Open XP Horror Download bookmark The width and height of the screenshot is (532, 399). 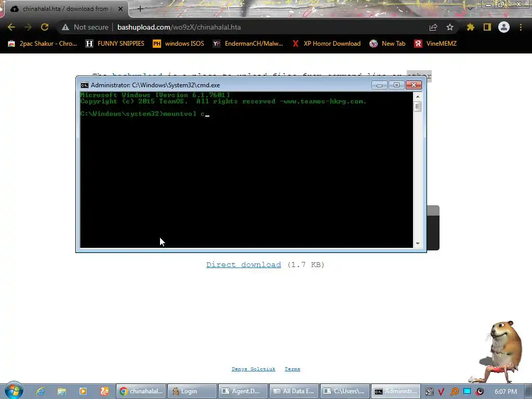pos(326,44)
